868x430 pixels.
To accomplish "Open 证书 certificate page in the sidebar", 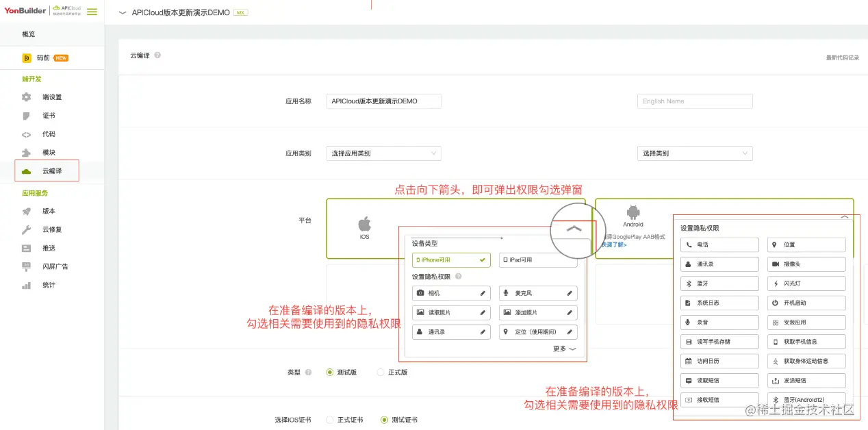I will coord(49,116).
